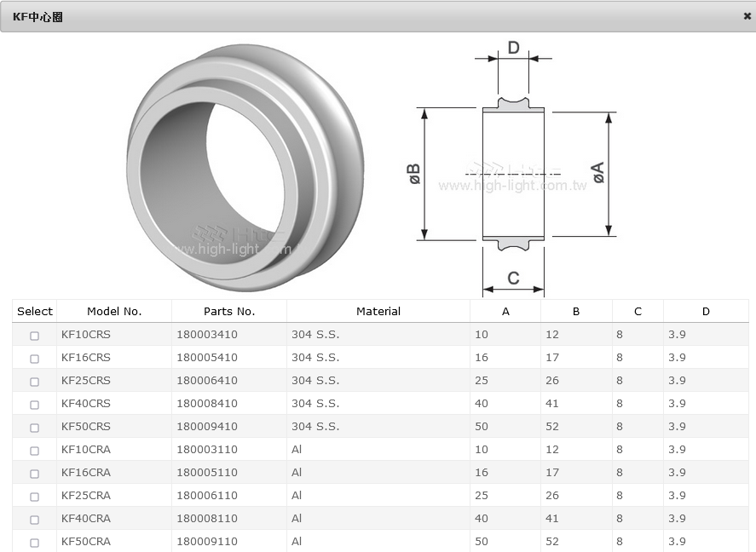Tick the KF40CRA checkbox

[34, 520]
